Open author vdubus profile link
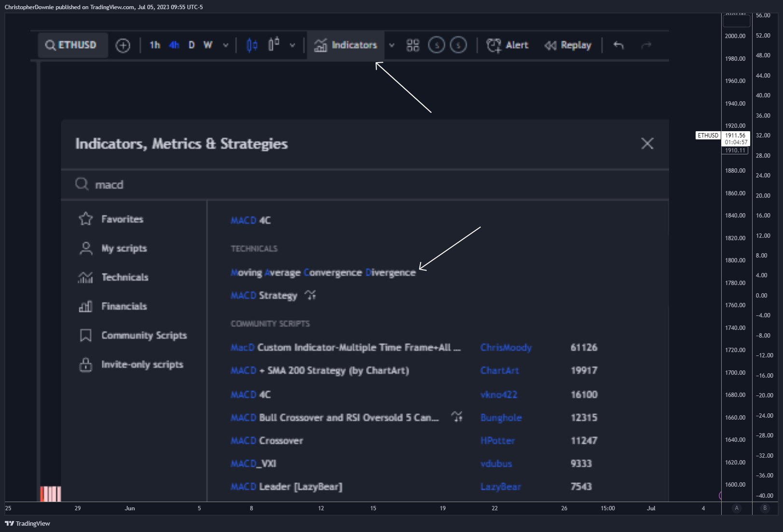783x532 pixels. pos(496,464)
